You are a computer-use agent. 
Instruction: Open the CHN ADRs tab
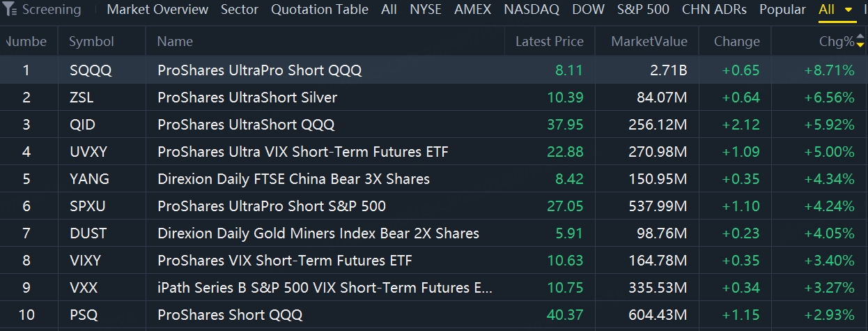[714, 10]
